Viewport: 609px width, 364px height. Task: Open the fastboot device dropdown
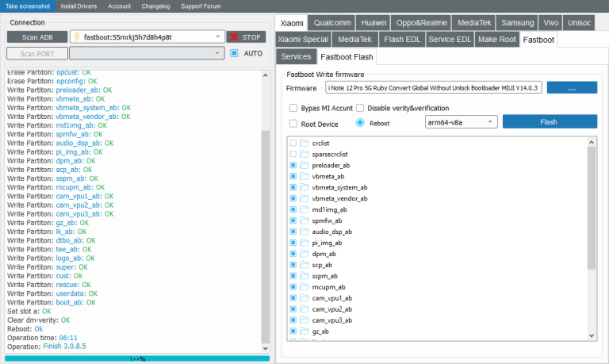217,37
